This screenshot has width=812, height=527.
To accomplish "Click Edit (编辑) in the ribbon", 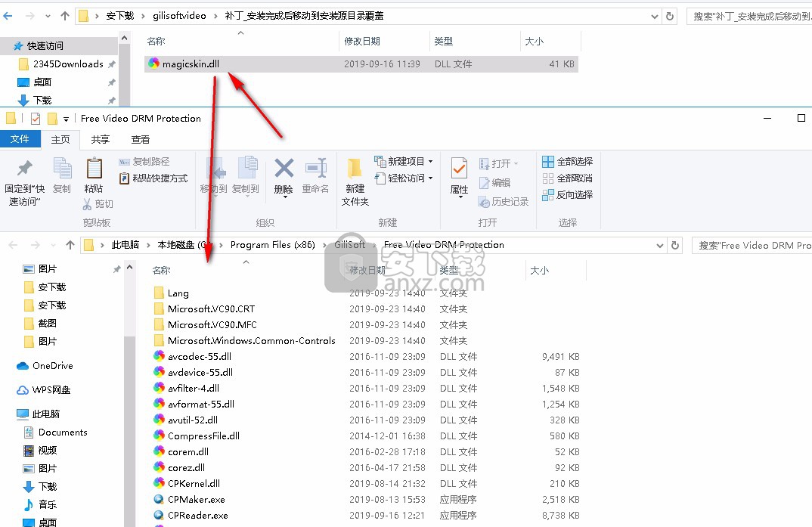I will [495, 183].
